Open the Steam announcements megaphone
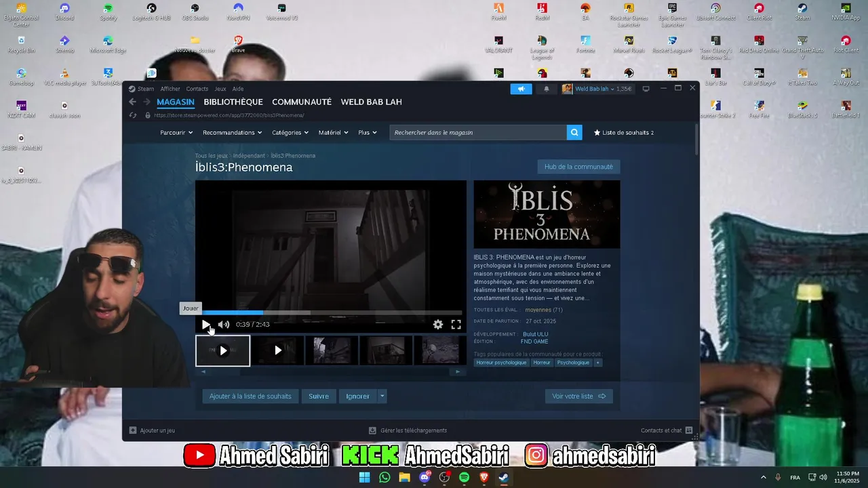This screenshot has height=488, width=868. click(521, 89)
